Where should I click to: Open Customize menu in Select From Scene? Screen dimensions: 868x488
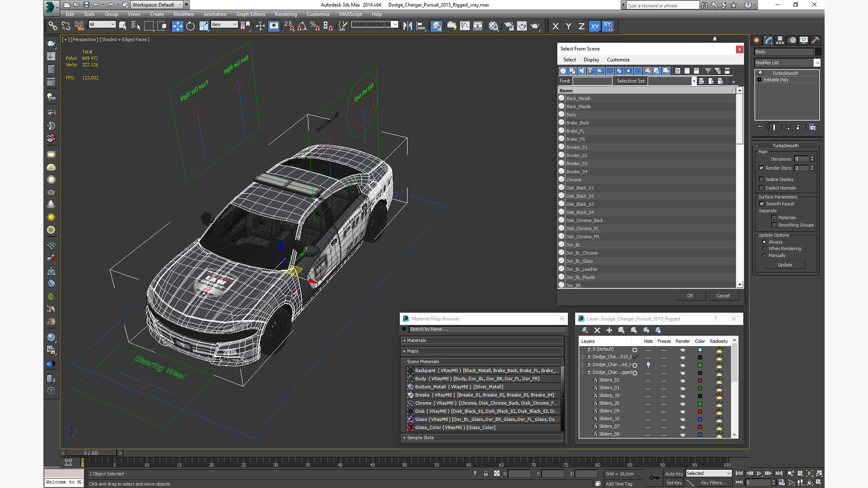pyautogui.click(x=618, y=60)
